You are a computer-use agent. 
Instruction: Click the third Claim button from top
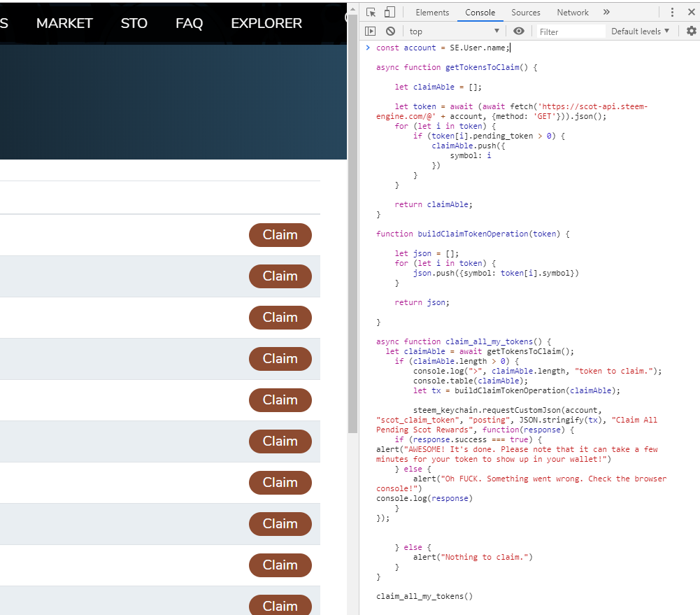[x=280, y=318]
